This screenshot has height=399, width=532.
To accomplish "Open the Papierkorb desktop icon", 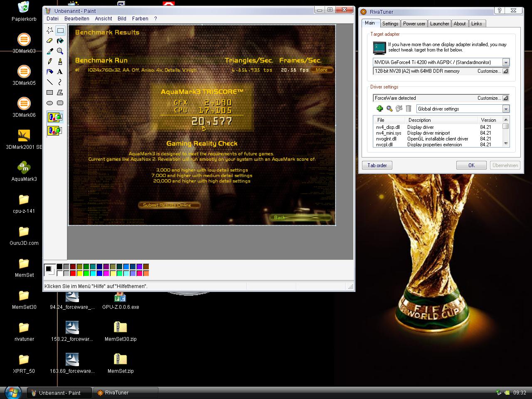I will tap(24, 12).
